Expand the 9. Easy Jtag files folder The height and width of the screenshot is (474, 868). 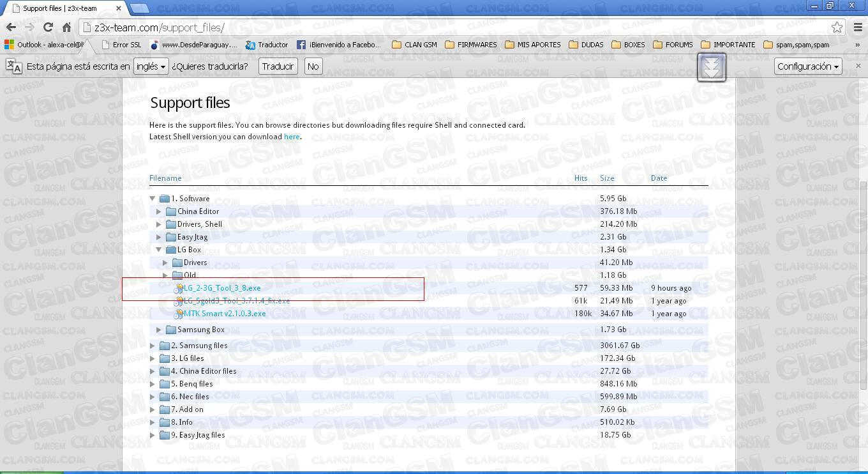pyautogui.click(x=153, y=435)
